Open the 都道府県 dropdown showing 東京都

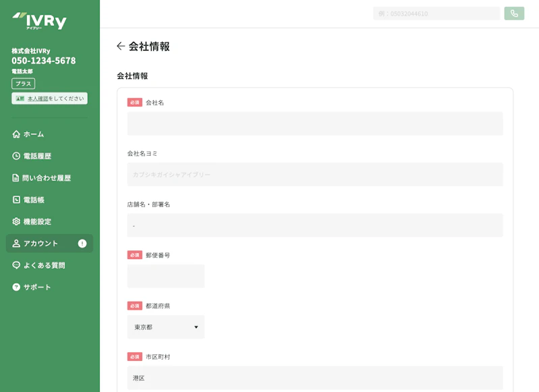point(166,327)
